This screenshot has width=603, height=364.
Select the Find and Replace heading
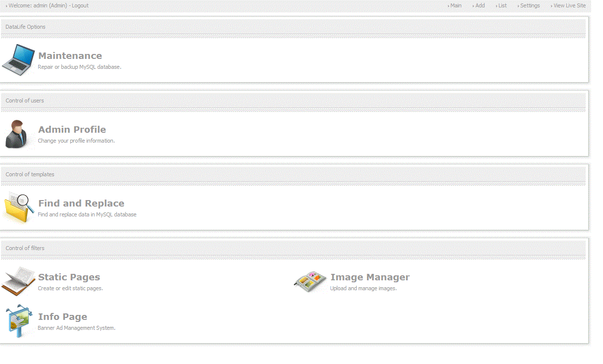pyautogui.click(x=81, y=204)
